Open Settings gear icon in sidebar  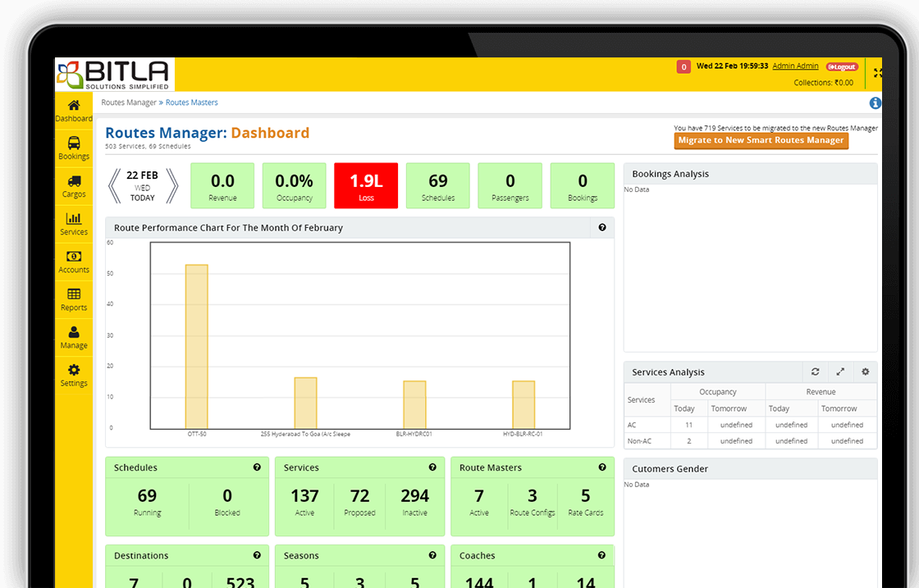(x=74, y=370)
